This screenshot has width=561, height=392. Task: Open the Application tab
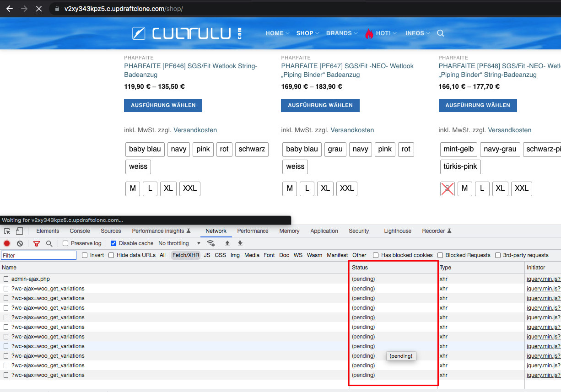(324, 231)
